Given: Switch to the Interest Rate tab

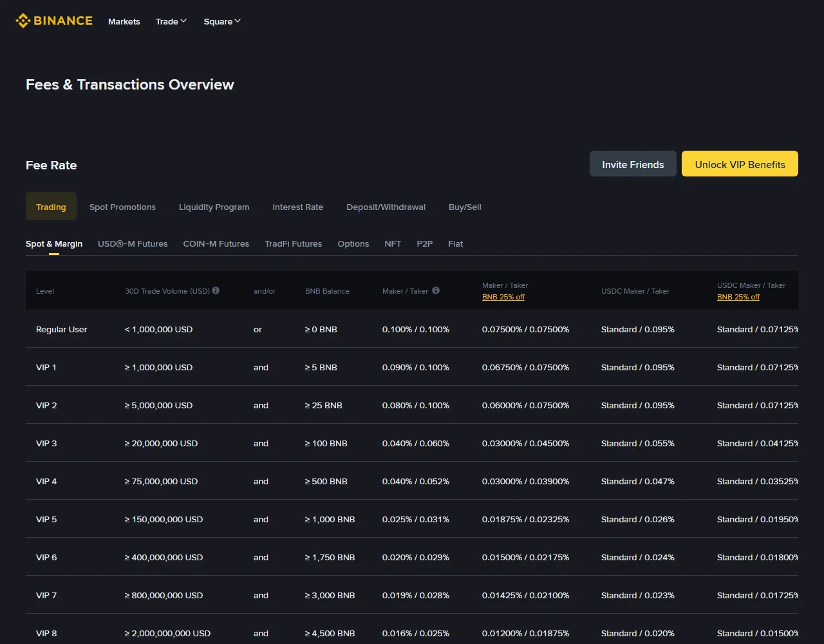Looking at the screenshot, I should 297,207.
